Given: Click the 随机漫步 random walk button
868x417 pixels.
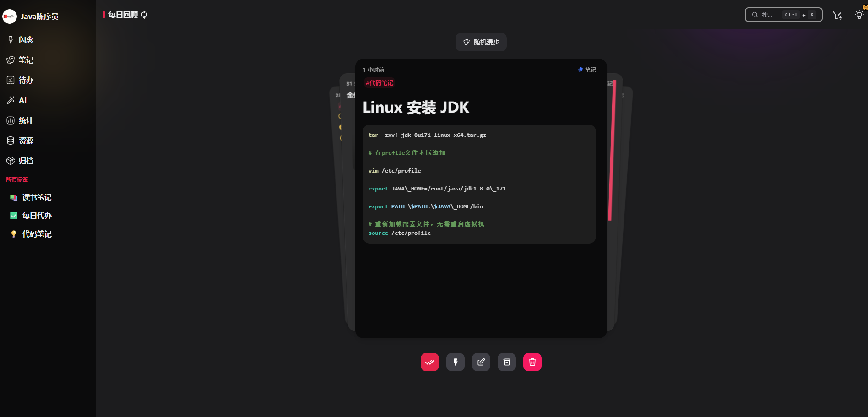Looking at the screenshot, I should tap(481, 42).
